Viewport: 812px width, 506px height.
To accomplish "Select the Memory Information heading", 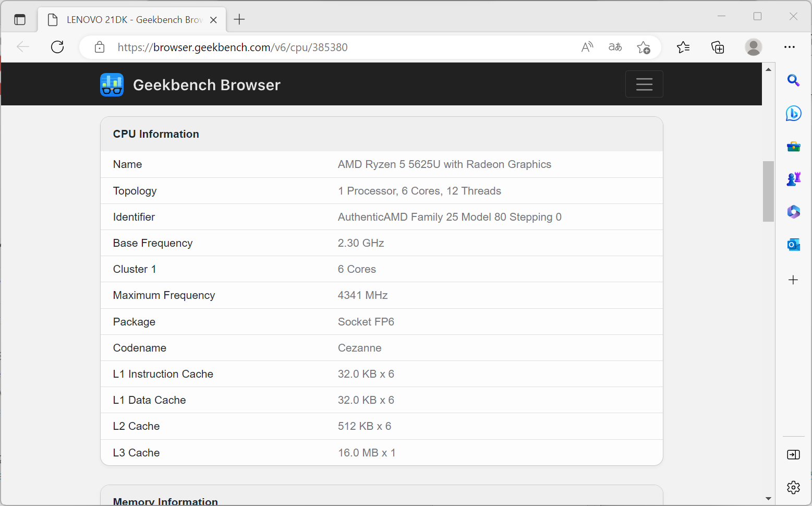I will click(165, 501).
